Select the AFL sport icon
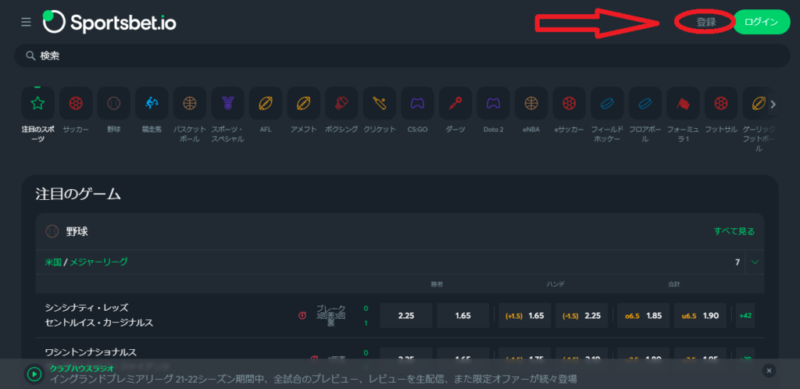 point(265,103)
